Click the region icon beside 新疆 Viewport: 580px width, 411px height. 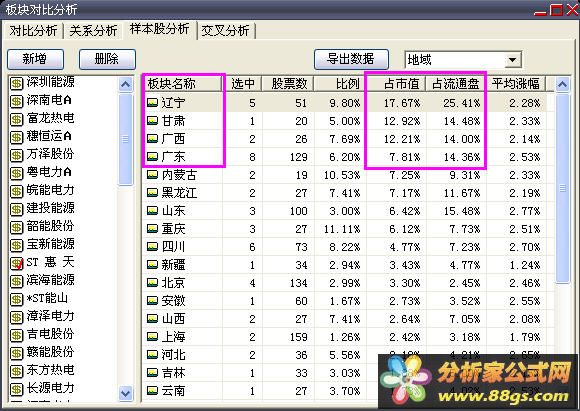click(x=152, y=265)
